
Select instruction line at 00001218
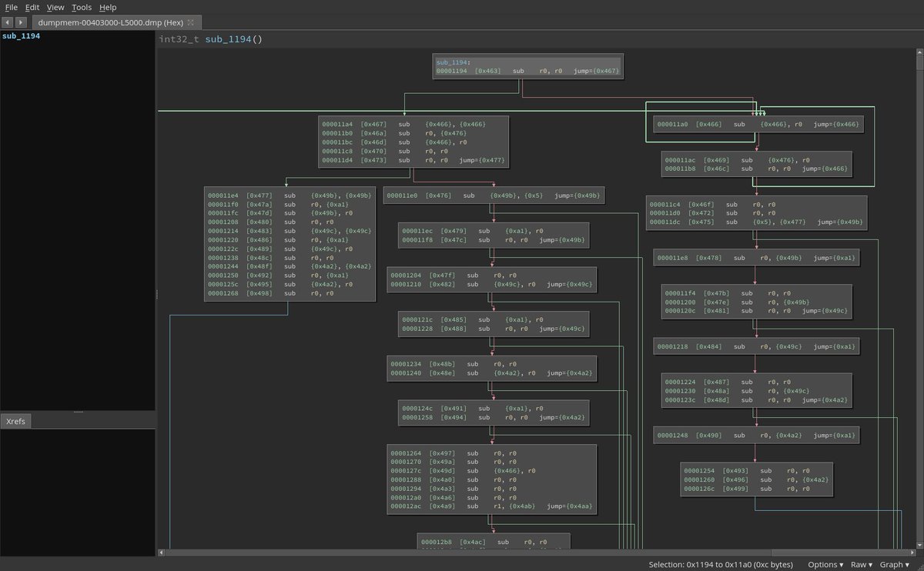click(x=757, y=346)
